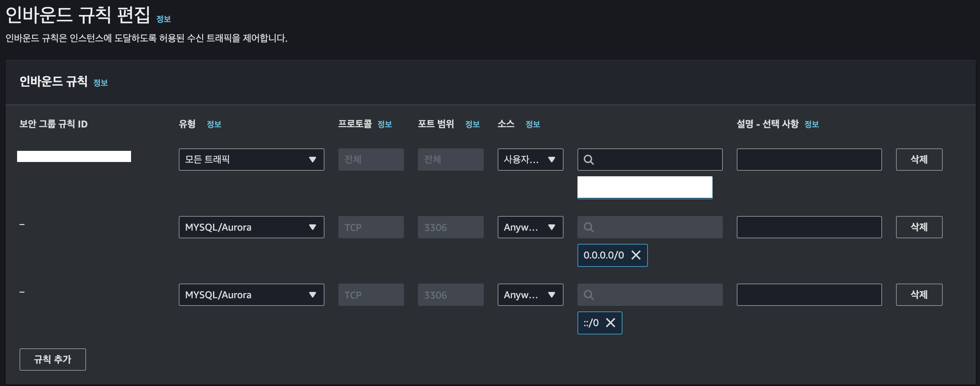The width and height of the screenshot is (980, 386).
Task: Open type dropdown of the 0.0.0.0/0 MYSQL/Aurora rule
Action: tap(252, 227)
